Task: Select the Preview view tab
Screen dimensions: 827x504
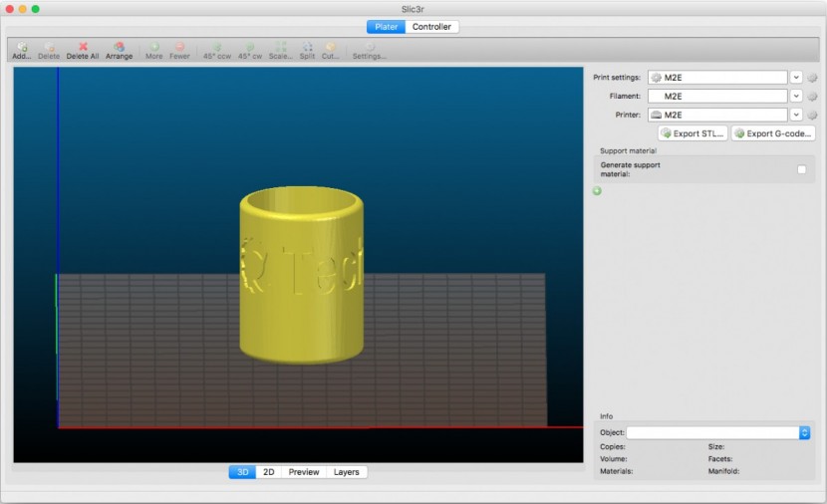Action: click(x=304, y=472)
